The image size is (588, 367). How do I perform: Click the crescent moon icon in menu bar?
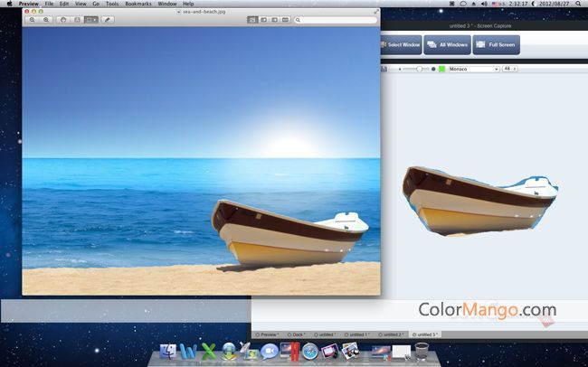click(533, 4)
